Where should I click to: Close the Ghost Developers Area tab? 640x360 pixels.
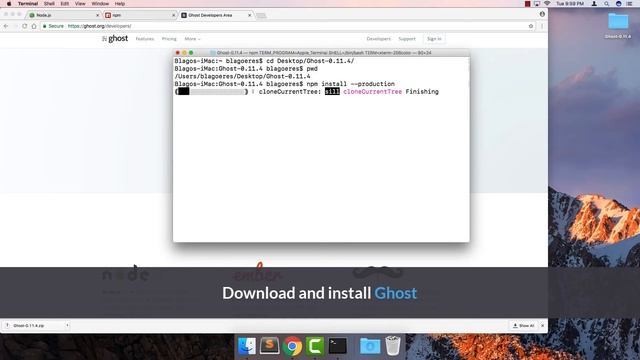pyautogui.click(x=249, y=15)
